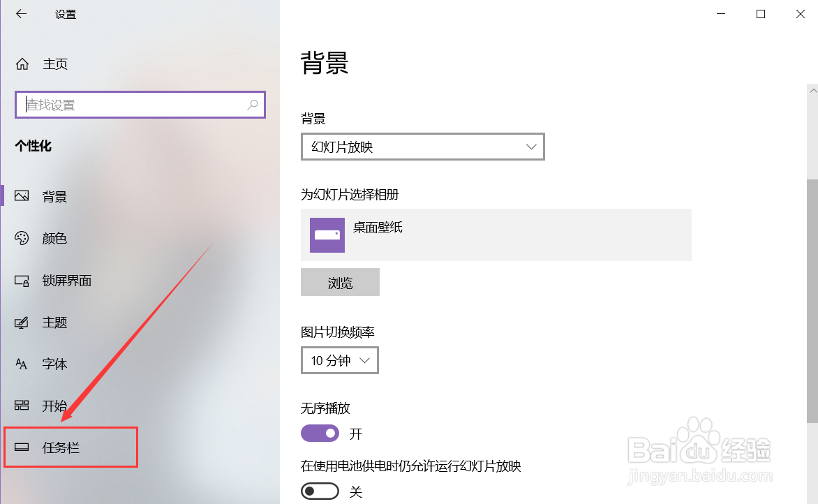Select the 背景 (Background) sidebar icon
This screenshot has width=818, height=504.
pyautogui.click(x=22, y=196)
